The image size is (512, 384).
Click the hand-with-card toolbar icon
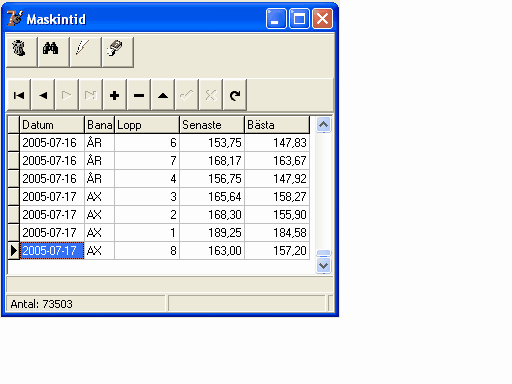117,52
